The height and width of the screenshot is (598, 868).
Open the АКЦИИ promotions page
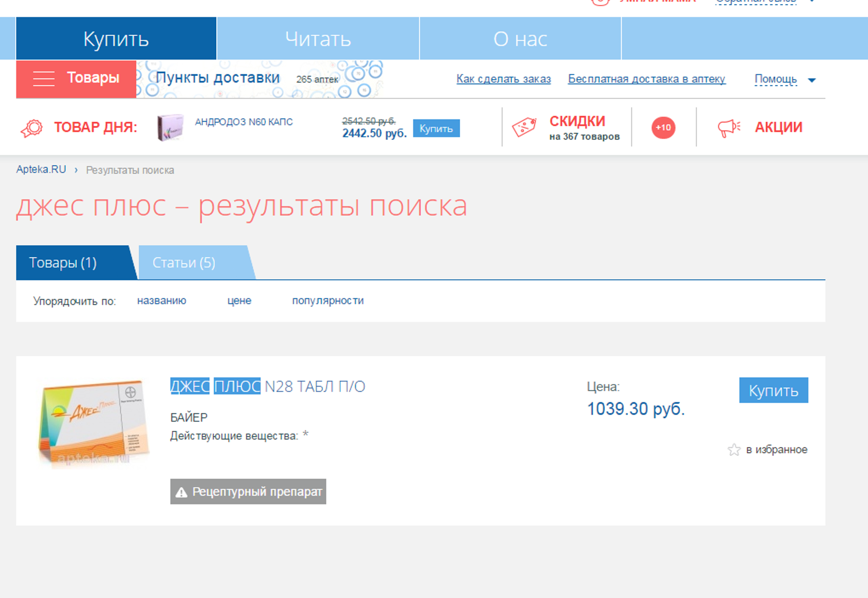tap(778, 127)
